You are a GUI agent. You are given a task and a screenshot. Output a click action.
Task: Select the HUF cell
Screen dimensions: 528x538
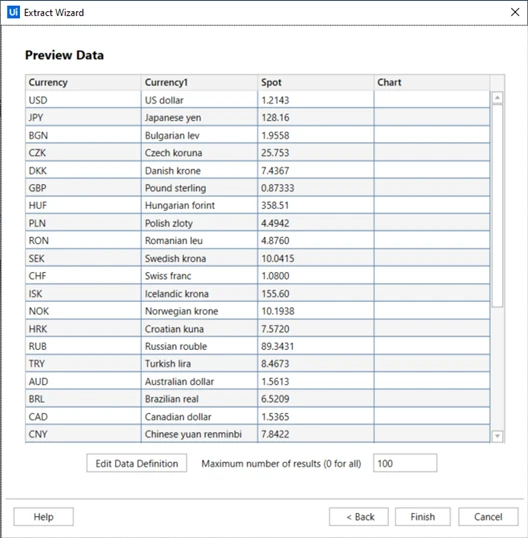coord(83,206)
